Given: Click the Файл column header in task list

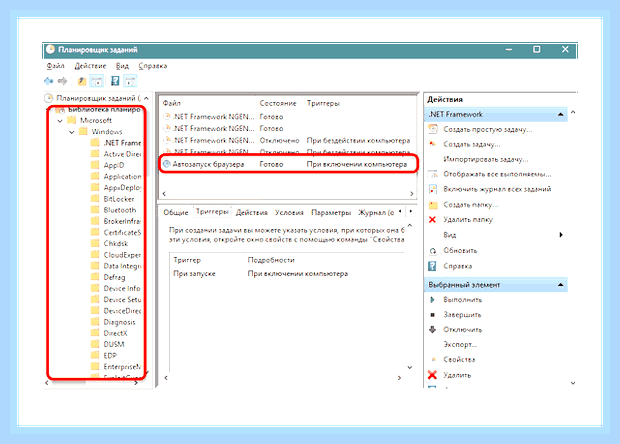Looking at the screenshot, I should [x=172, y=103].
